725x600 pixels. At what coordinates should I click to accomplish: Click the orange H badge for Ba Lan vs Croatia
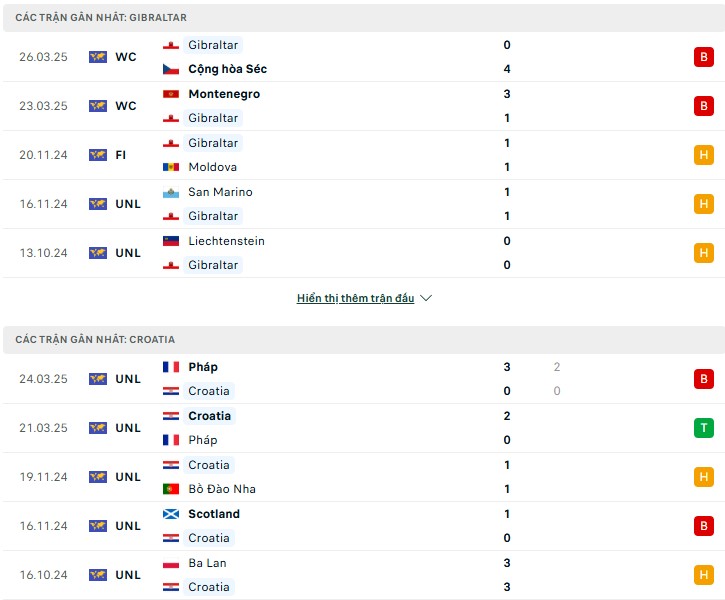click(703, 575)
